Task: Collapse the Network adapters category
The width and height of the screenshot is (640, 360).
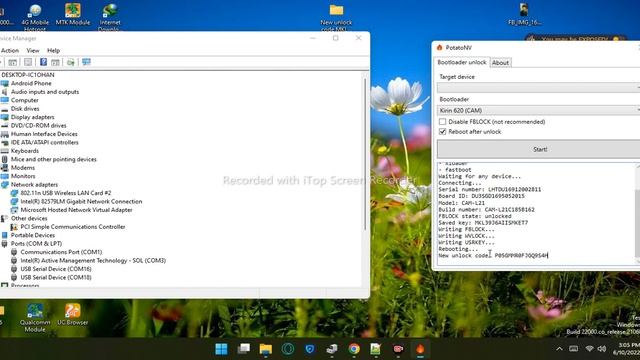Action: pyautogui.click(x=34, y=184)
